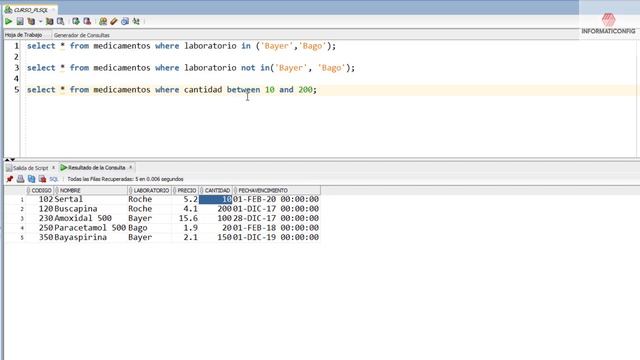Click the 01-FEB-18 date cell
Viewport: 640px width, 360px height.
pos(276,228)
